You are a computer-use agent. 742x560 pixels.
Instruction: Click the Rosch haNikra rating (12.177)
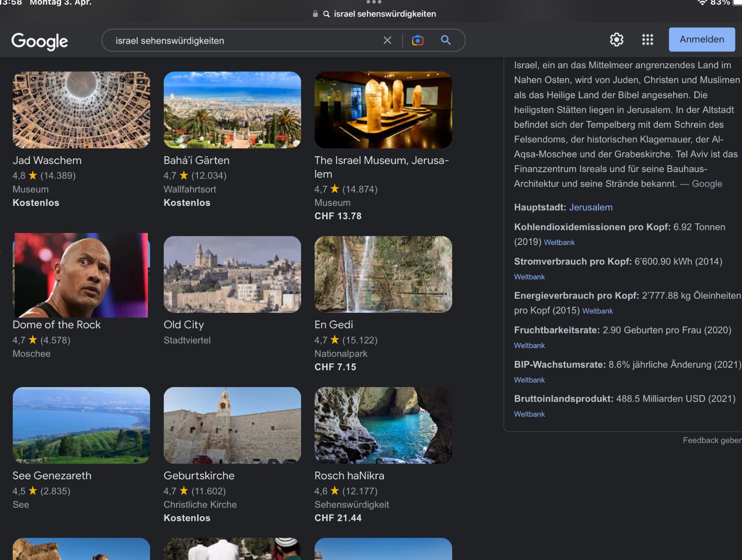(346, 491)
